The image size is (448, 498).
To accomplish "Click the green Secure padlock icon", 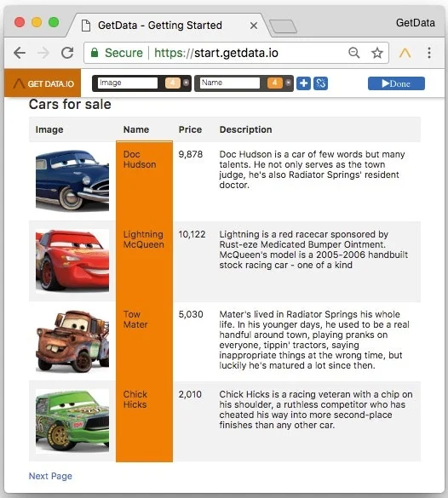I will pos(95,53).
